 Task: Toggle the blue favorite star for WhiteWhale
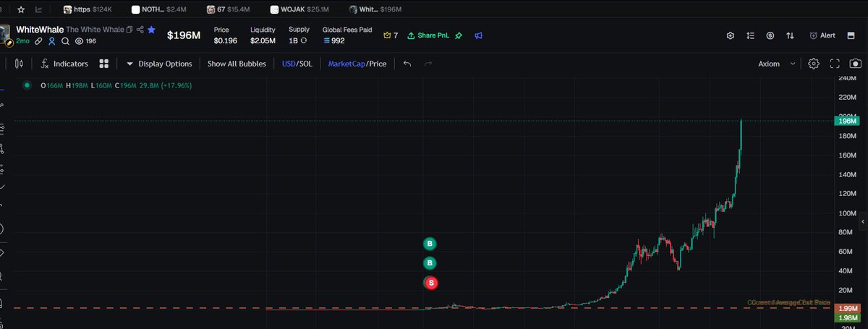pos(151,30)
